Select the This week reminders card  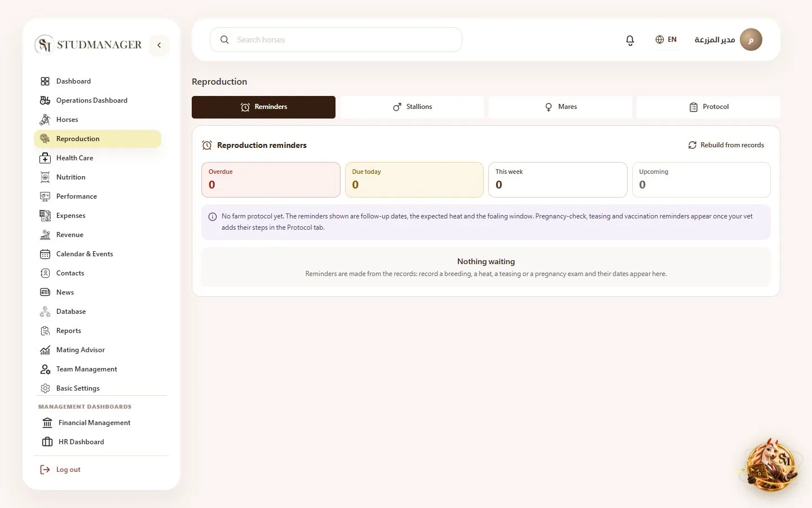[558, 180]
